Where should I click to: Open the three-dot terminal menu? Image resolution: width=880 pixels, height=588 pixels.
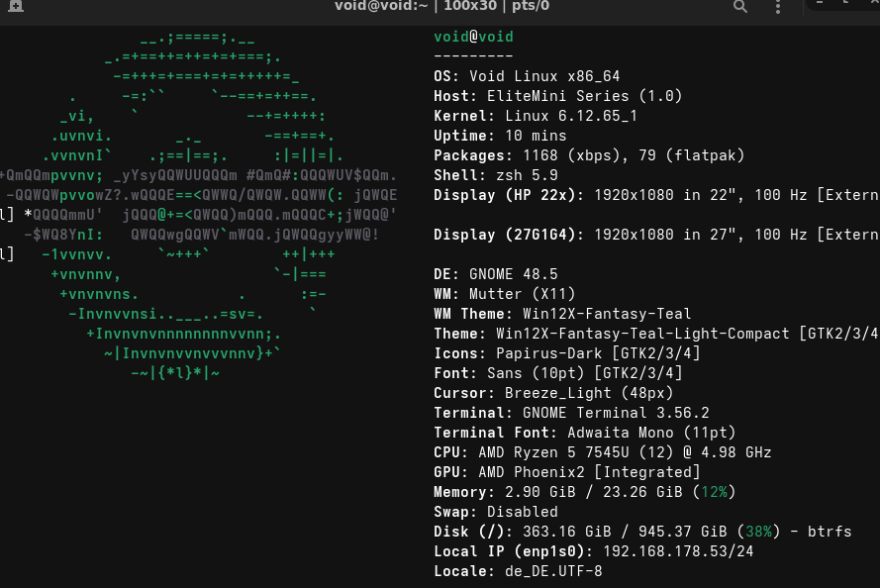click(780, 7)
